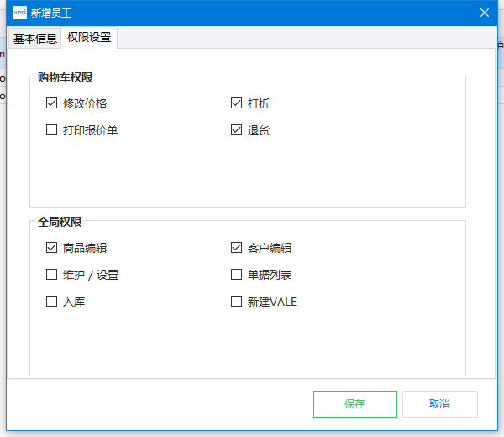Tick the 入库 permission checkbox

pos(51,302)
